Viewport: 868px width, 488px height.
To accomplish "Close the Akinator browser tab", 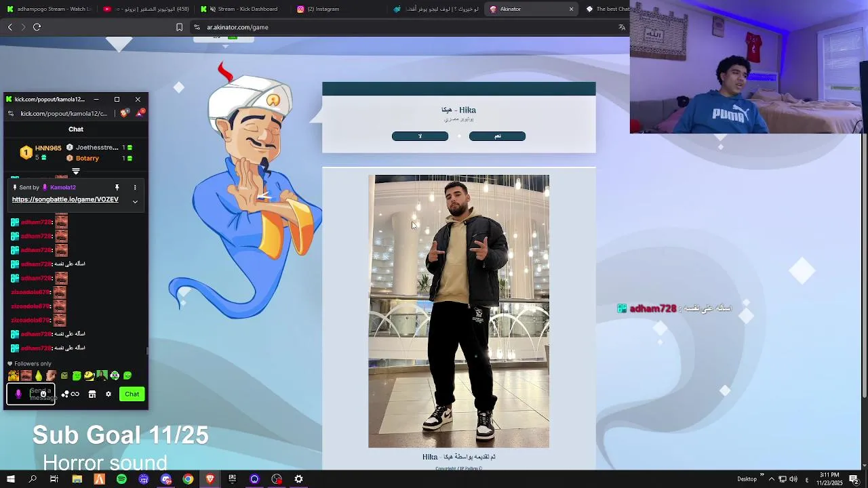I will point(571,9).
